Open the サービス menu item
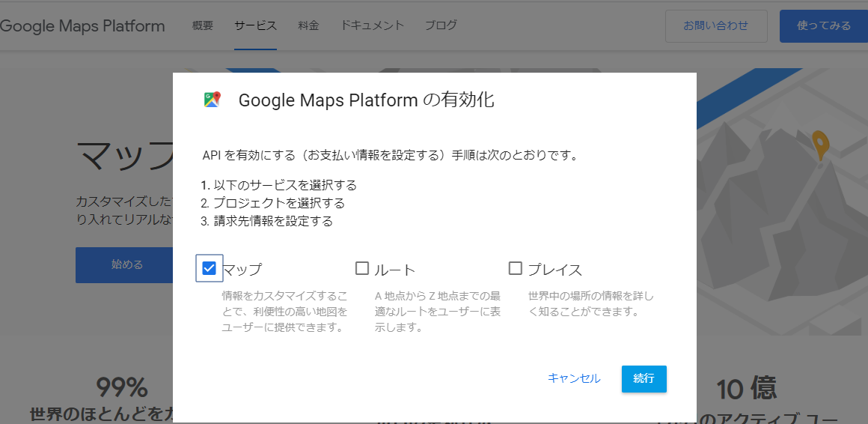The height and width of the screenshot is (424, 868). (x=255, y=25)
